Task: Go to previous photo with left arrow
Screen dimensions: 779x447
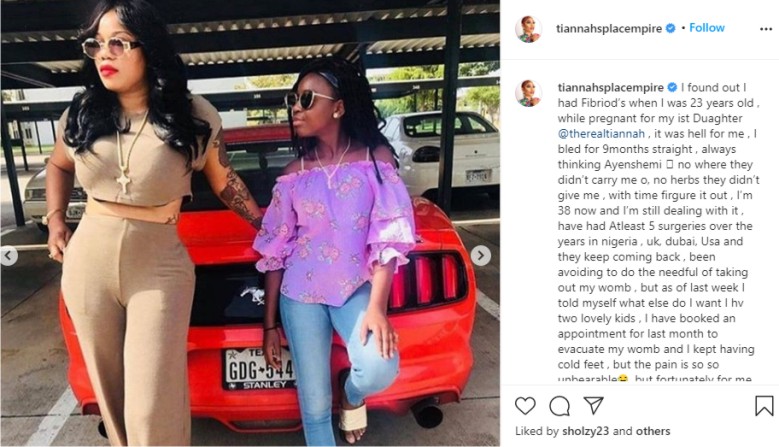Action: [9, 256]
